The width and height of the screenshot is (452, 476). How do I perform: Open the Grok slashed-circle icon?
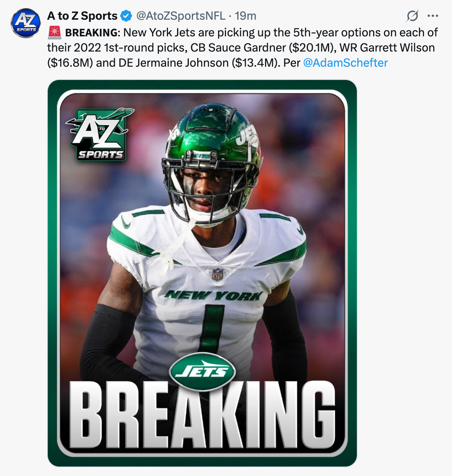pyautogui.click(x=412, y=16)
